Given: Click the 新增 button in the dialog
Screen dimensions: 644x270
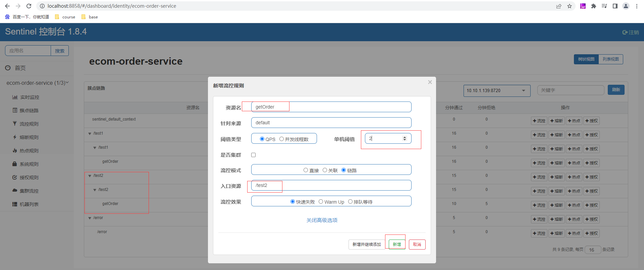Looking at the screenshot, I should [397, 245].
